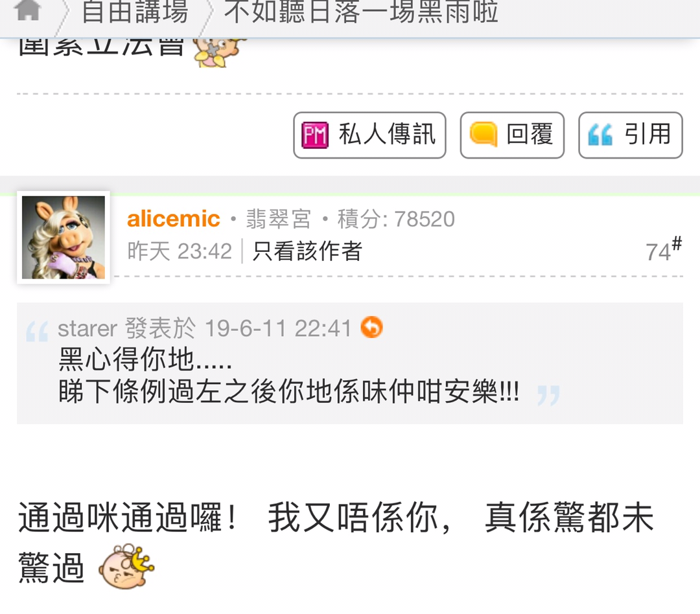Open thread title 不如聽日落一場黑雨啦 breadcrumb
Image resolution: width=700 pixels, height=614 pixels.
click(x=361, y=12)
